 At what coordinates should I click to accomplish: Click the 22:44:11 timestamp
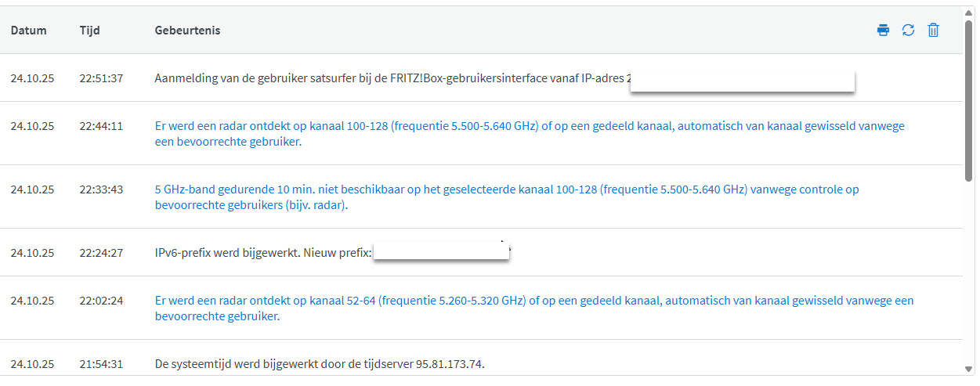[101, 125]
